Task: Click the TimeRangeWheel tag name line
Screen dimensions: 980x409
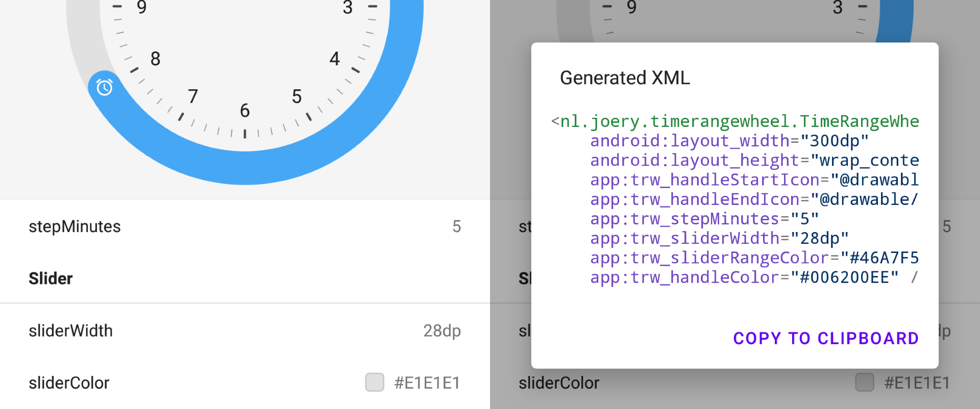Action: [735, 121]
